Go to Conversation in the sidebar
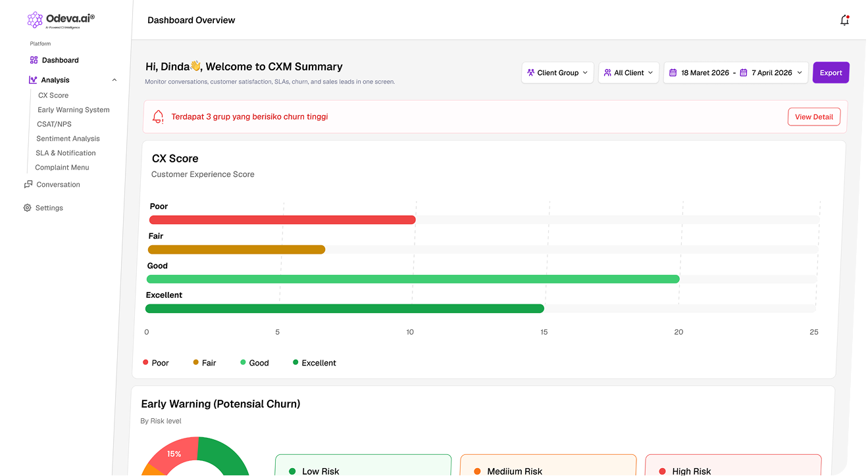This screenshot has height=476, width=868. click(59, 185)
